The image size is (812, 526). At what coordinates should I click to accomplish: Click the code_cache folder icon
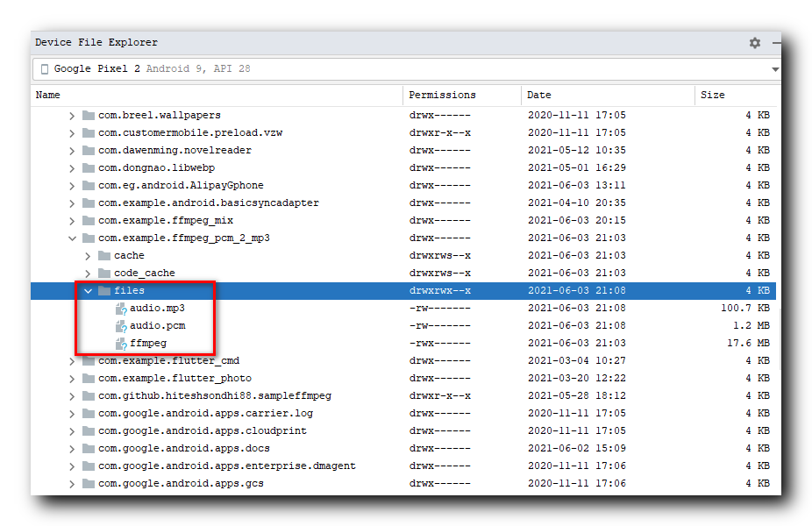pos(104,273)
